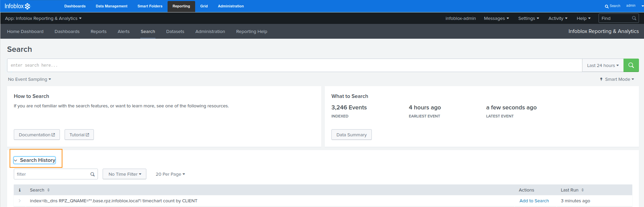644x207 pixels.
Task: Click the magnifier icon in the filter field
Action: coord(93,174)
